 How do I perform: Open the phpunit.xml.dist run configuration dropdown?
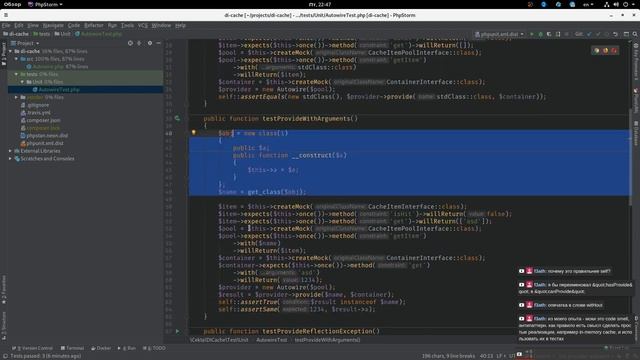tap(499, 34)
